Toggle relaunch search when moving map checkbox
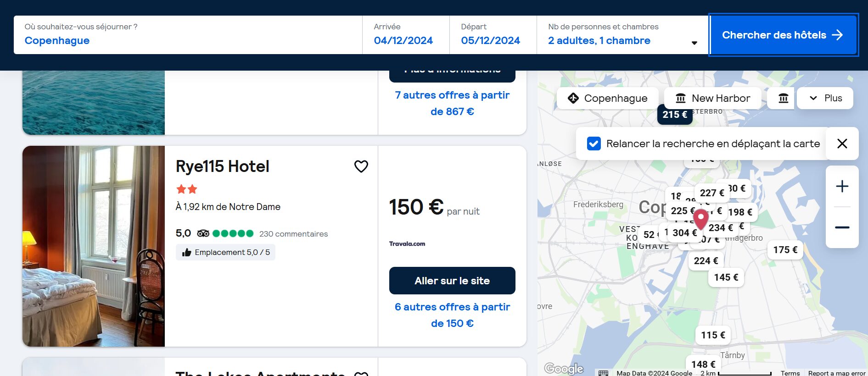 [x=594, y=144]
